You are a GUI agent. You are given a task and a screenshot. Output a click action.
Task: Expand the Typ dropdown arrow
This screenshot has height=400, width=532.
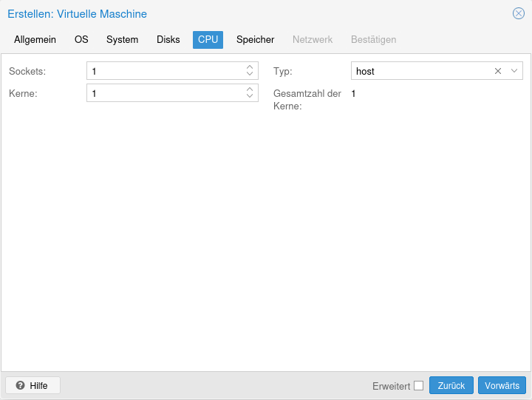pos(514,71)
